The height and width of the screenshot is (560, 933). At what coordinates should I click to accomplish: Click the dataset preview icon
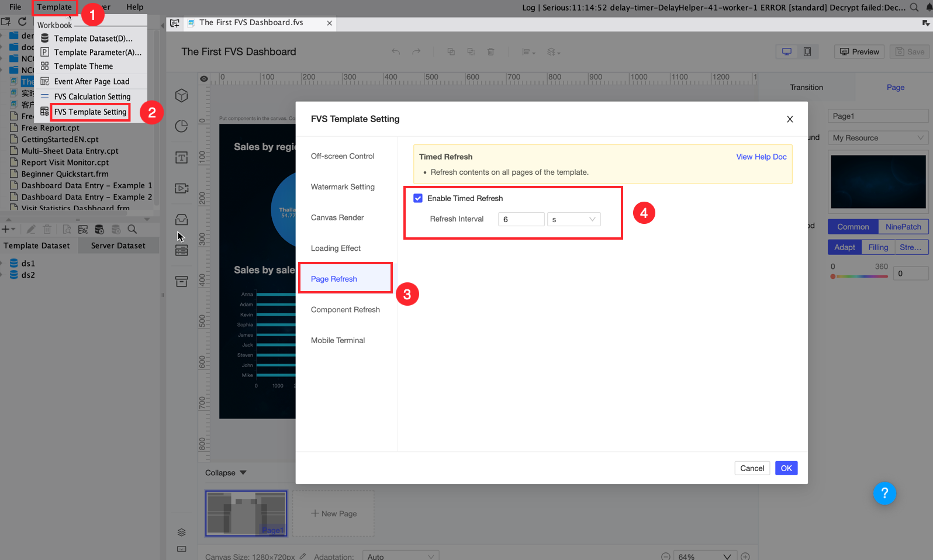(67, 230)
